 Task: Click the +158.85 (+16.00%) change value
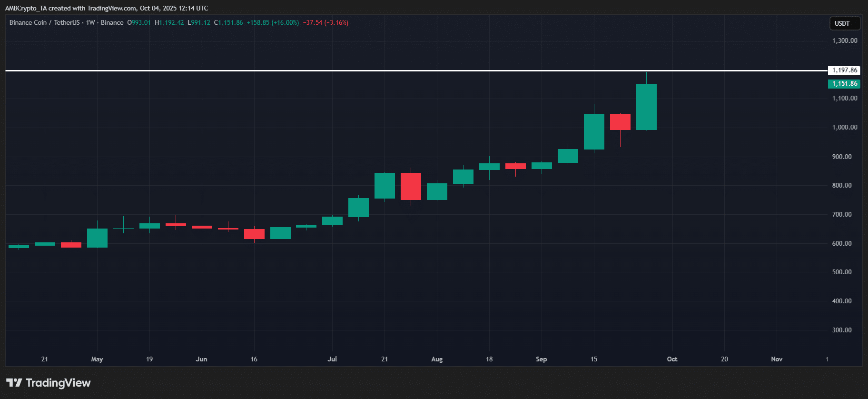(x=273, y=22)
